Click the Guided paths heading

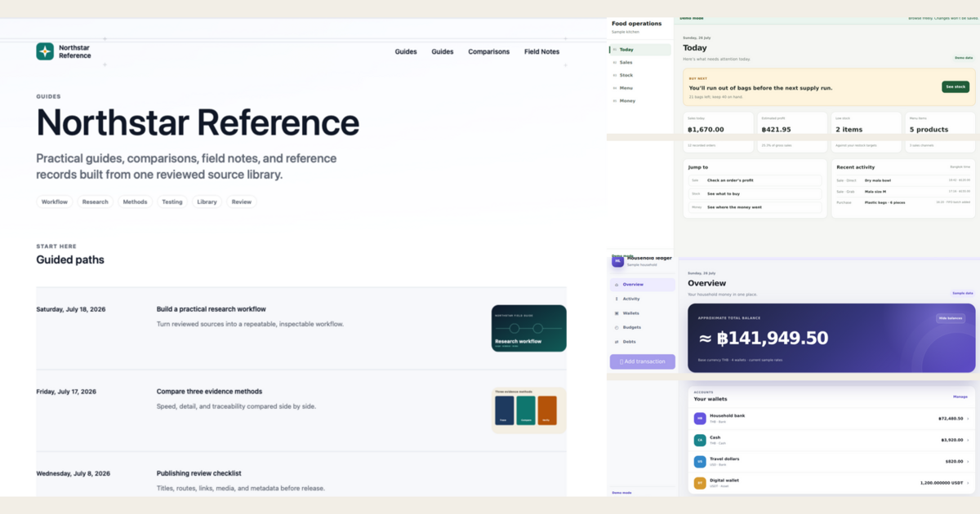pos(70,259)
